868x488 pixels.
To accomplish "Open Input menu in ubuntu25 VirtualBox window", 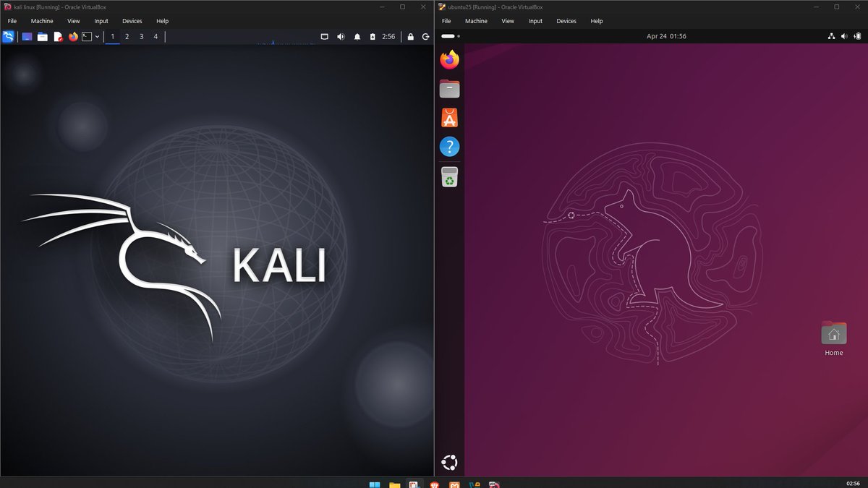I will click(x=535, y=21).
